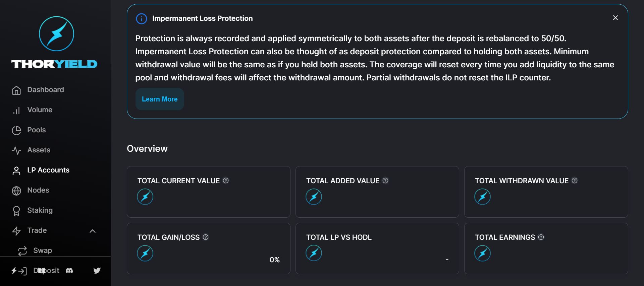Show help for Total Earnings
Screen dimensions: 644x286
541,237
